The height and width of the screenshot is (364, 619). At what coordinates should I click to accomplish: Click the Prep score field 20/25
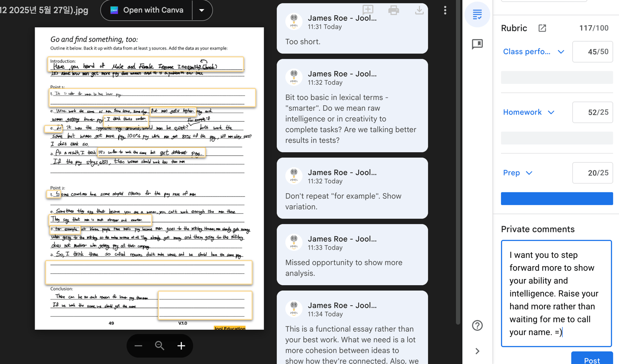click(x=593, y=173)
